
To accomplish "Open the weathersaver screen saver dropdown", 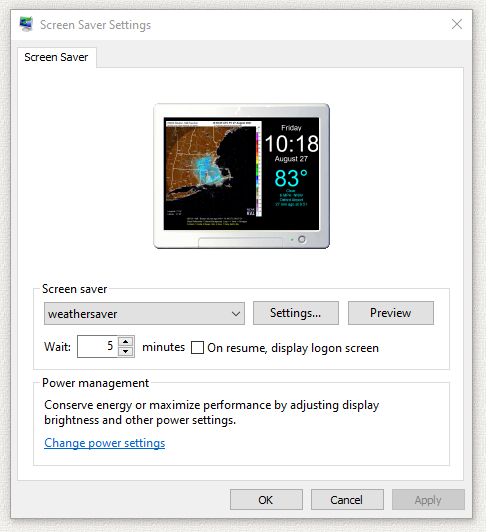I will click(x=144, y=314).
